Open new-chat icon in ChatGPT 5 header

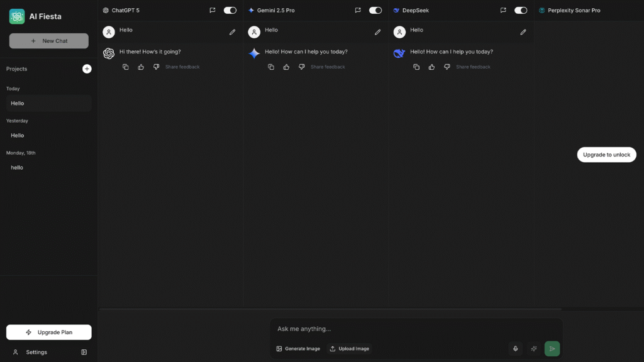click(213, 10)
